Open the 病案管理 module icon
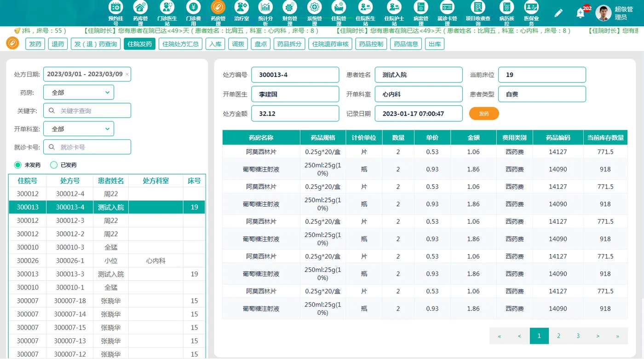Image resolution: width=644 pixels, height=359 pixels. click(420, 7)
